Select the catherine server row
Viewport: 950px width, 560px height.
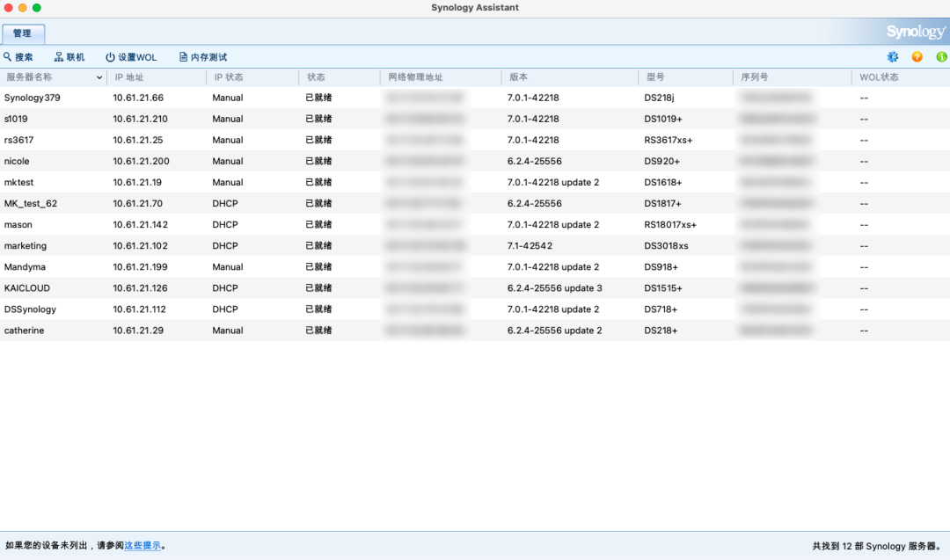pyautogui.click(x=25, y=330)
